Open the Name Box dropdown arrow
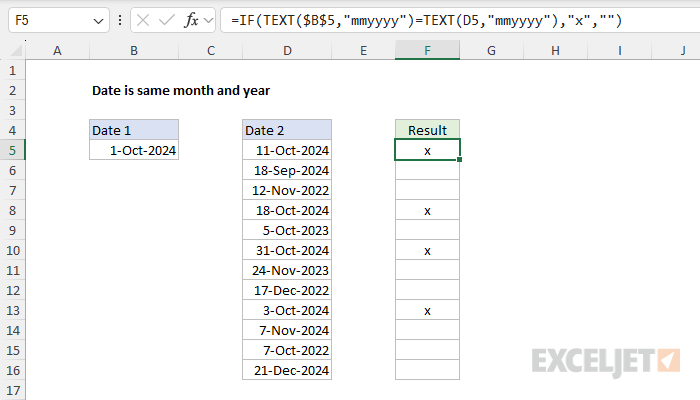 (97, 20)
